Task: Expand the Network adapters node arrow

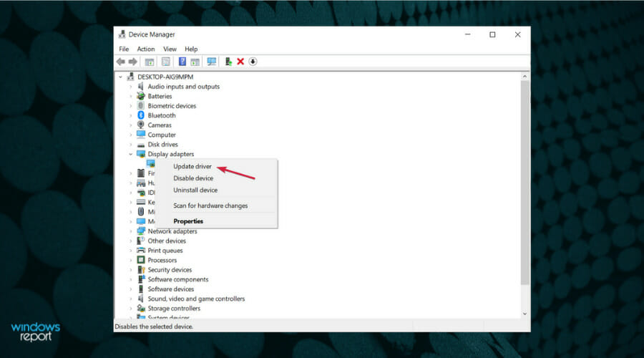Action: click(131, 231)
